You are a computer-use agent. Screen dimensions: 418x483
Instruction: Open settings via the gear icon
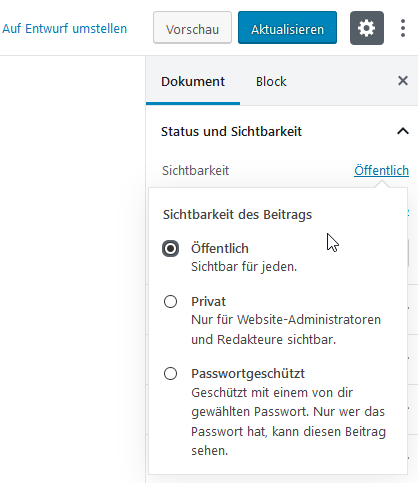[367, 28]
